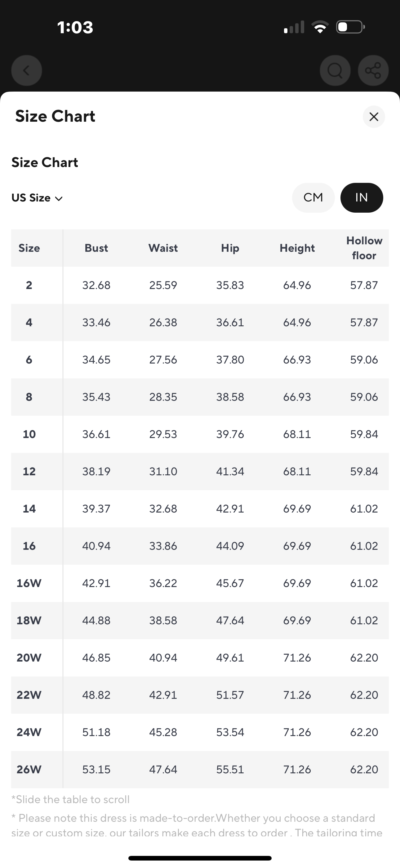Tap the home indicator bar
400x868 pixels.
coord(200,858)
